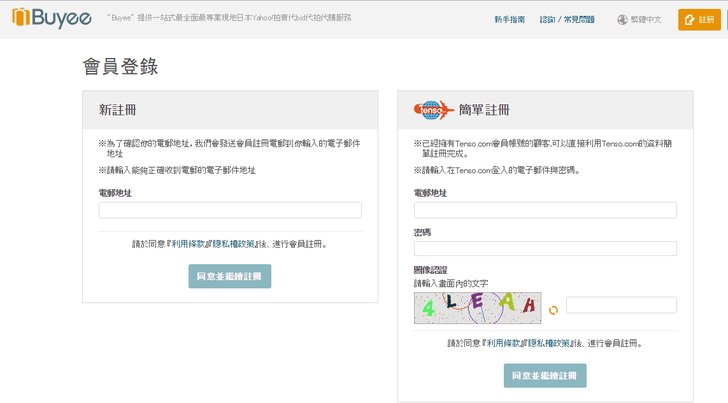
Task: Click the captcha image 4LEAH
Action: [x=477, y=307]
